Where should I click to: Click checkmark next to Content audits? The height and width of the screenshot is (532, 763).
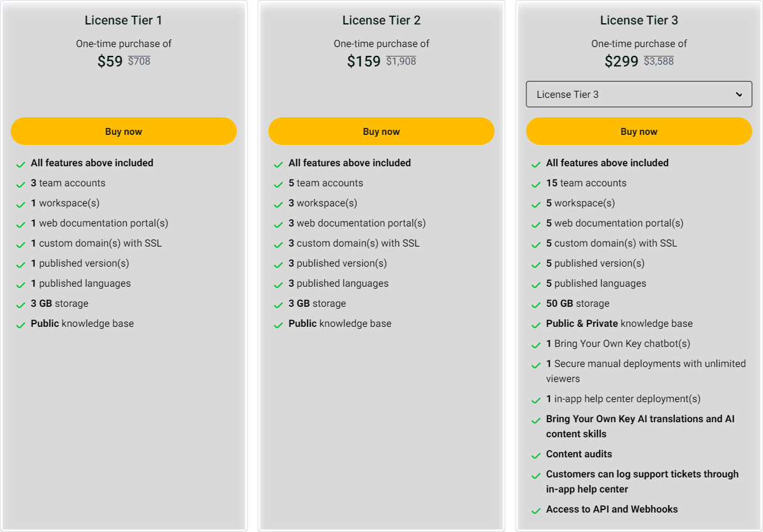click(x=536, y=455)
